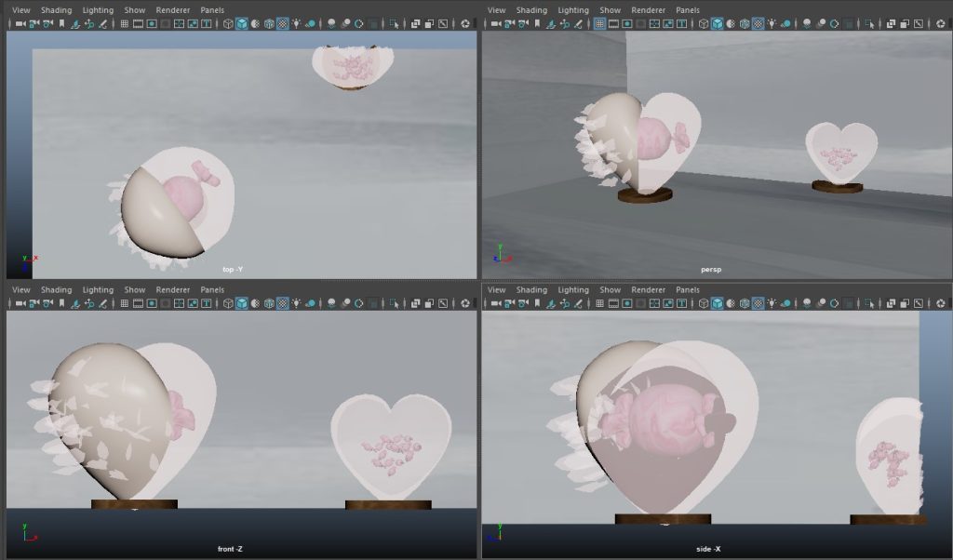Toggle grid display in perspective view toolbar
The image size is (953, 560).
coord(599,23)
